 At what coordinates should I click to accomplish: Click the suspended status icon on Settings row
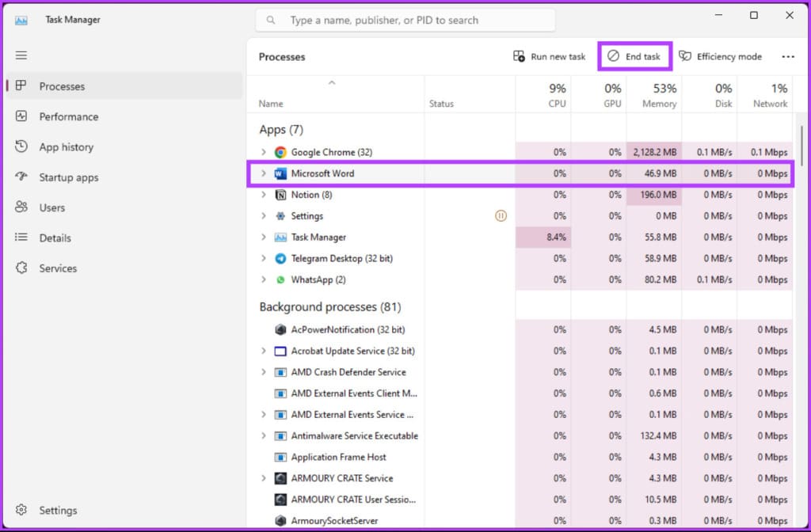tap(501, 216)
